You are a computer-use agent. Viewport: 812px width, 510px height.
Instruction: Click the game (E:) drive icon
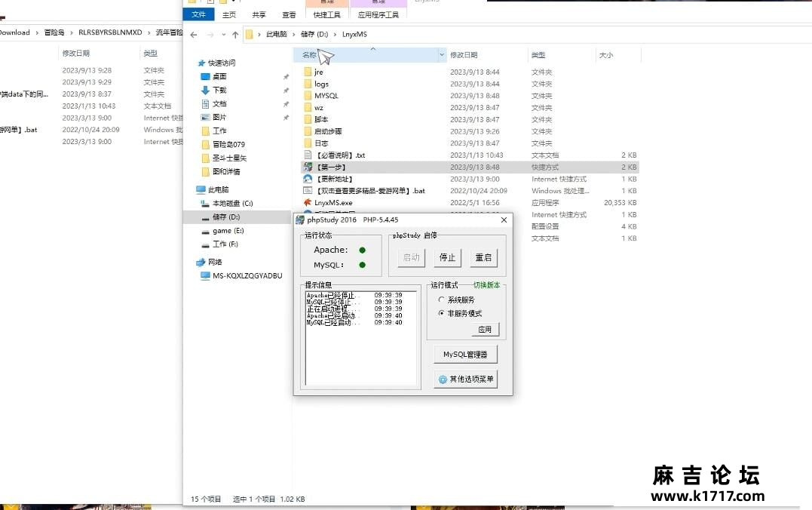coord(205,231)
